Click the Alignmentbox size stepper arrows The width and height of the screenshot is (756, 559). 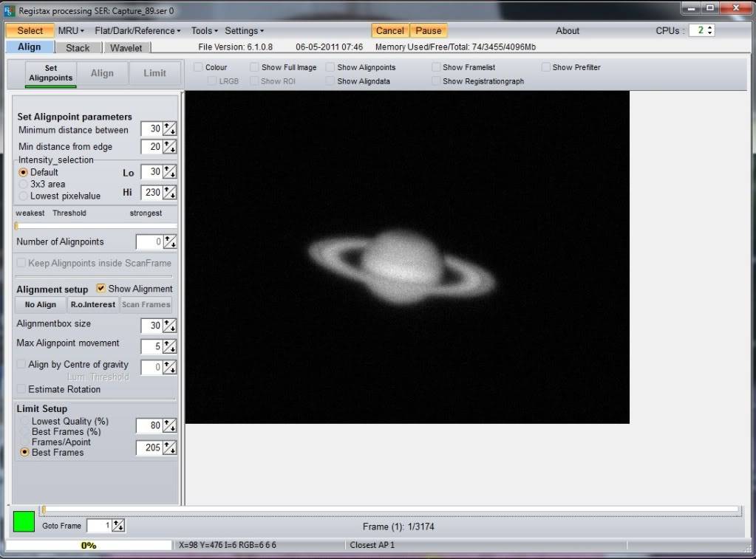coord(170,325)
